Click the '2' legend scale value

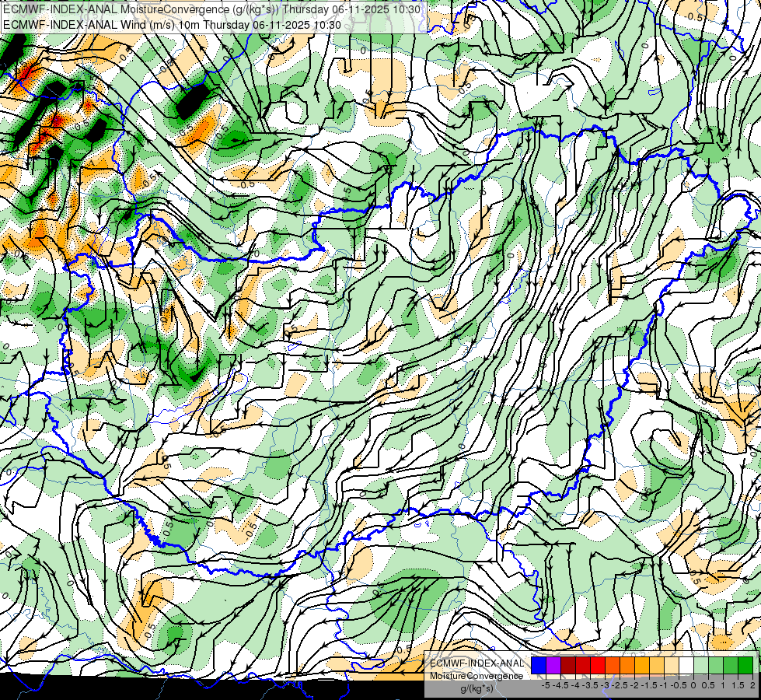752,685
